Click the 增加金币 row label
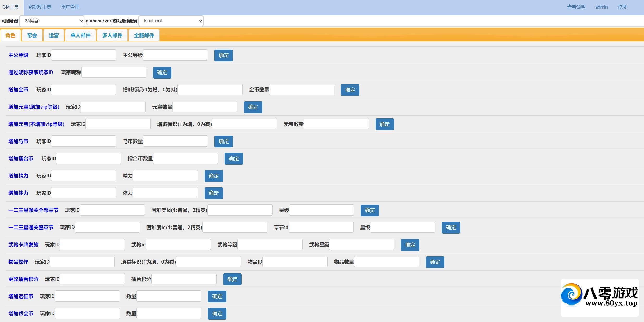Image resolution: width=644 pixels, height=322 pixels. click(x=18, y=90)
